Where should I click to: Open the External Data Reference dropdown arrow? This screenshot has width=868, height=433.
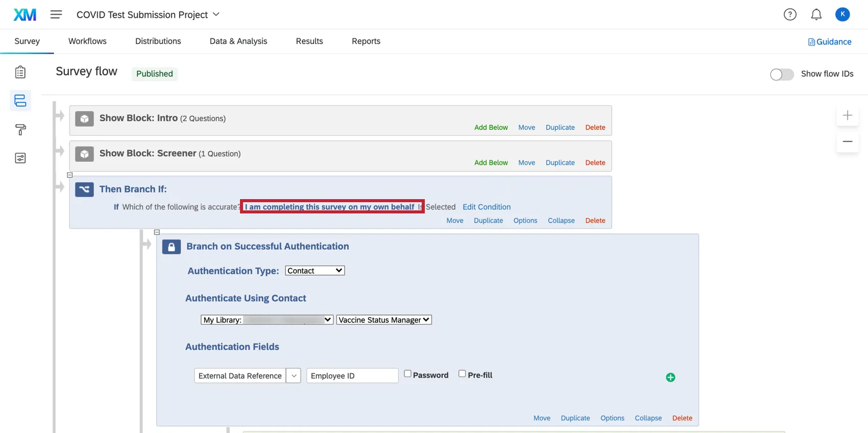294,376
